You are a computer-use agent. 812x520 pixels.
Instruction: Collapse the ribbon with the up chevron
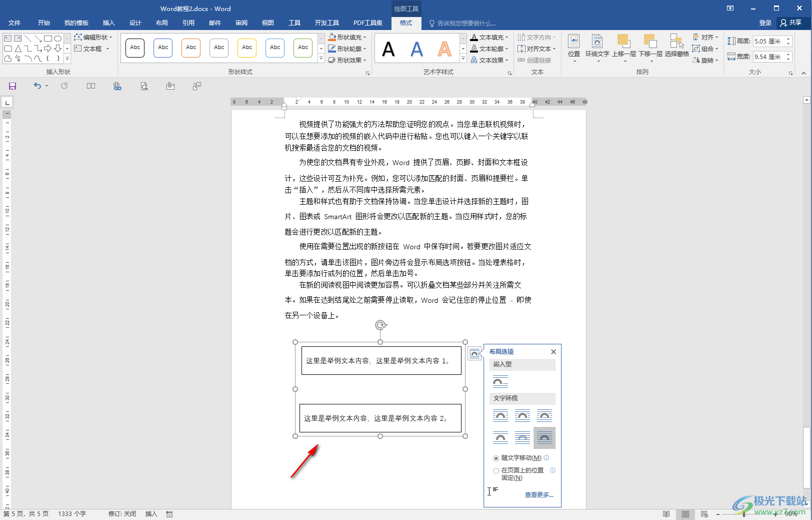tap(804, 73)
